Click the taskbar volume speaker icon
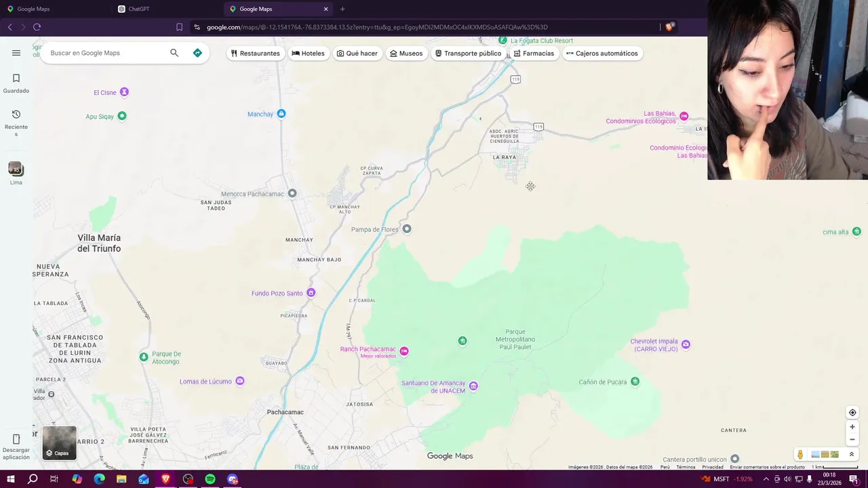Screen dimensions: 868x488 (x=787, y=479)
